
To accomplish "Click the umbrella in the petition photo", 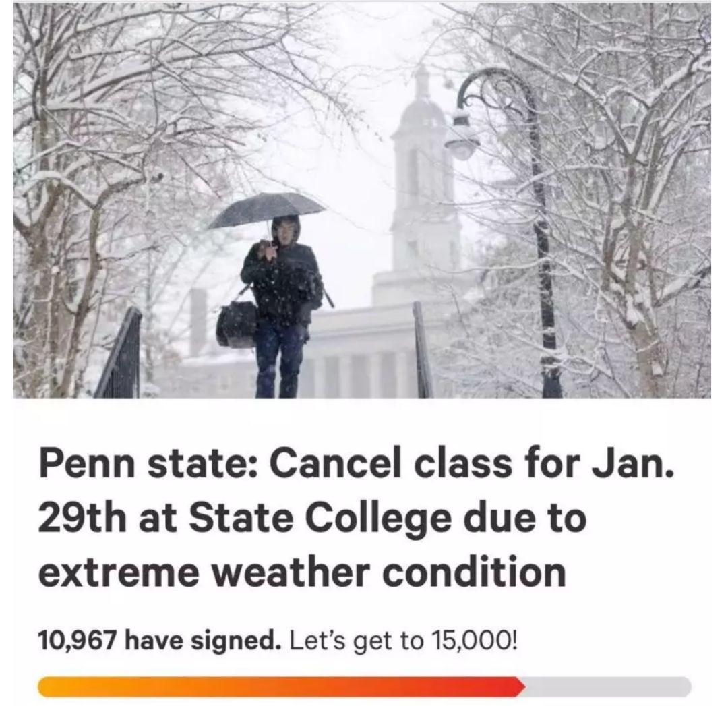I will tap(266, 208).
